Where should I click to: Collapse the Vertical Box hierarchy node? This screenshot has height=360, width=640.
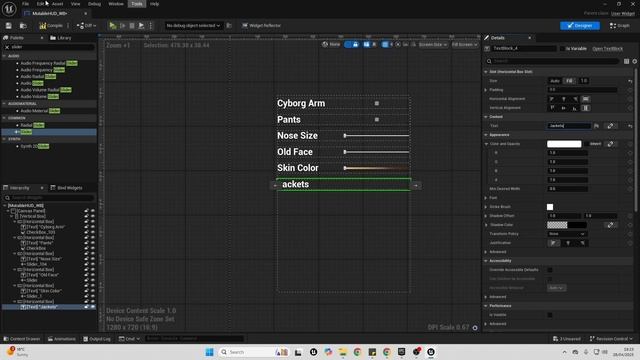pyautogui.click(x=12, y=216)
